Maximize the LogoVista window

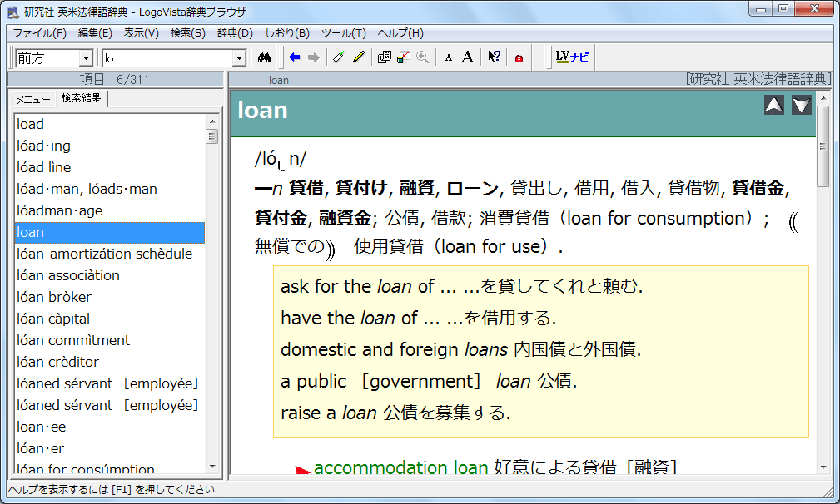[x=783, y=9]
